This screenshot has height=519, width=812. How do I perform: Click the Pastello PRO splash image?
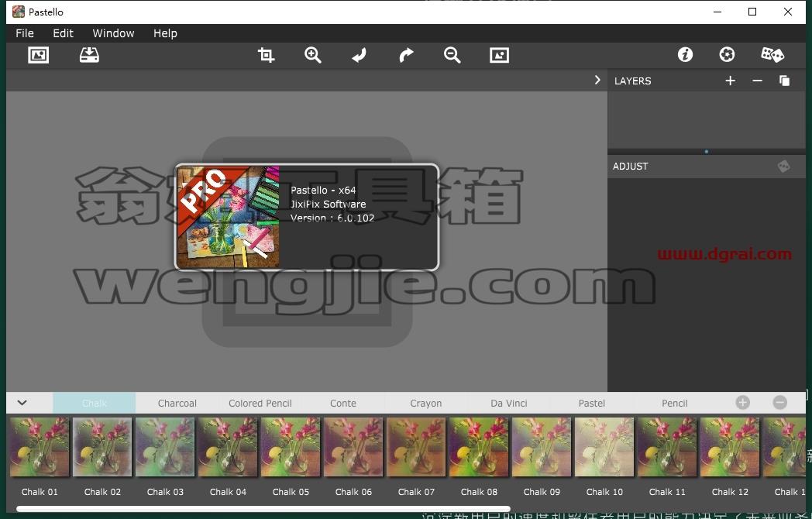(x=228, y=217)
